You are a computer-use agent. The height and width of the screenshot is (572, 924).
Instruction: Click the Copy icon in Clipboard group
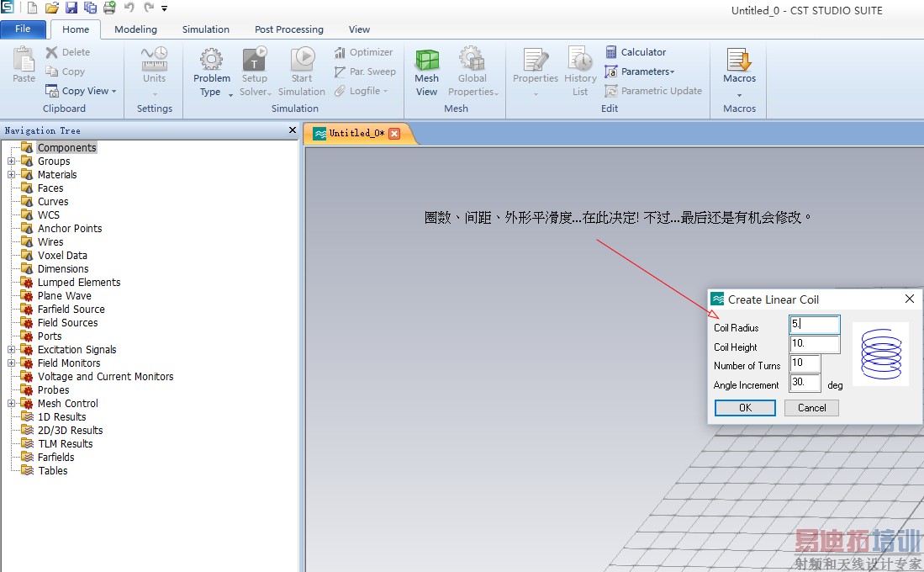(x=52, y=71)
